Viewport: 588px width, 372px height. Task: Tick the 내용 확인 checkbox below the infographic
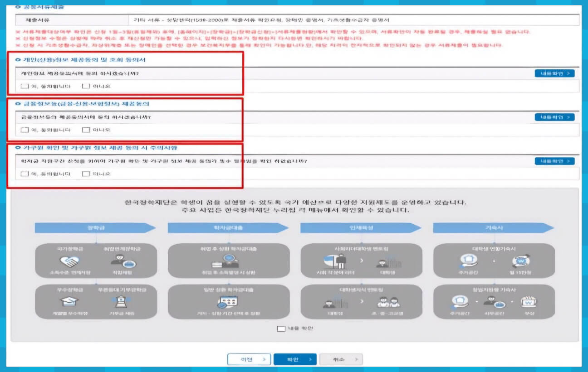pos(281,329)
